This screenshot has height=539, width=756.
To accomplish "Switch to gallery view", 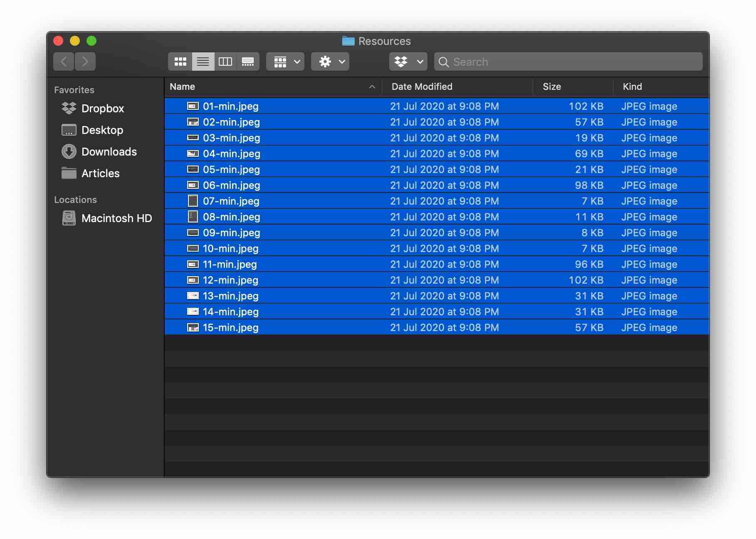I will (x=248, y=62).
